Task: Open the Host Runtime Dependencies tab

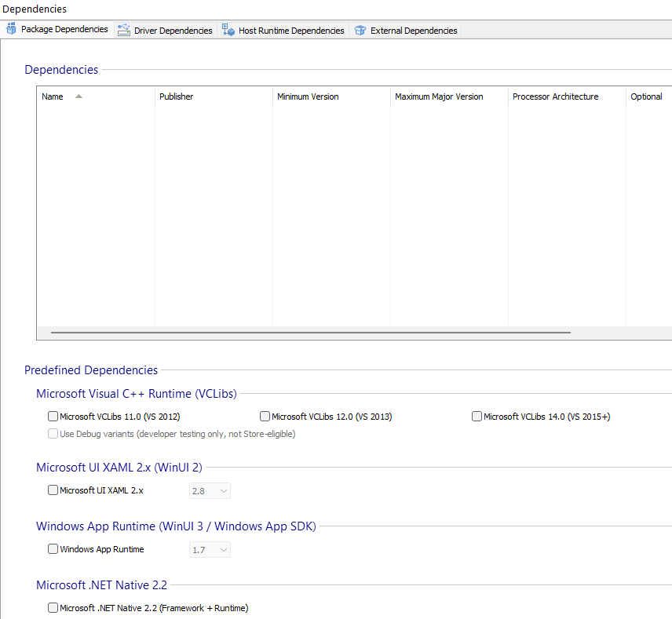Action: [x=283, y=30]
